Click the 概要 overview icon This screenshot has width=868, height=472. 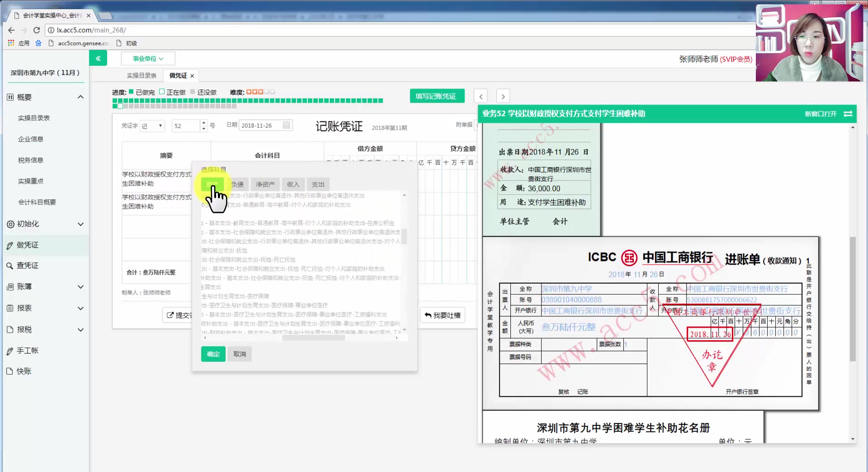point(10,97)
